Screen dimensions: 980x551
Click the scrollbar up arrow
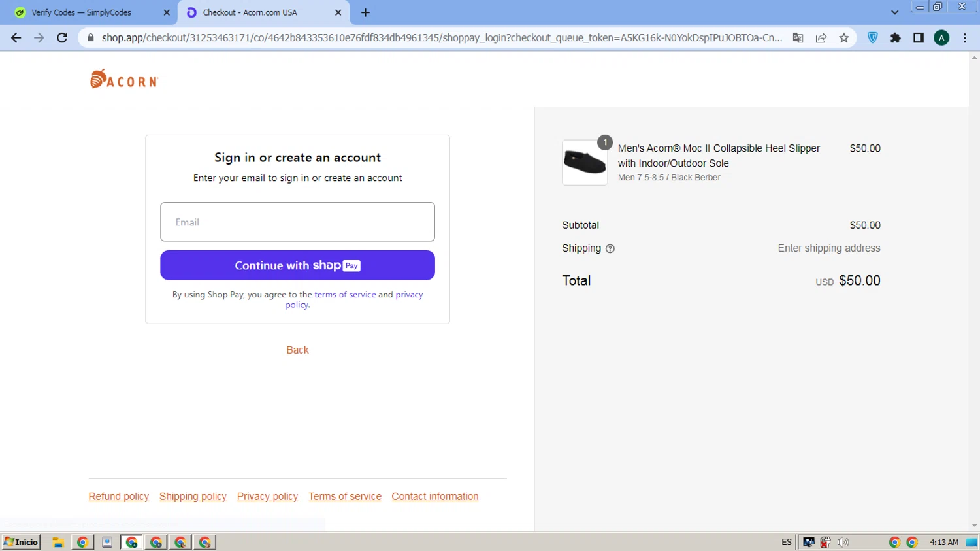(974, 58)
